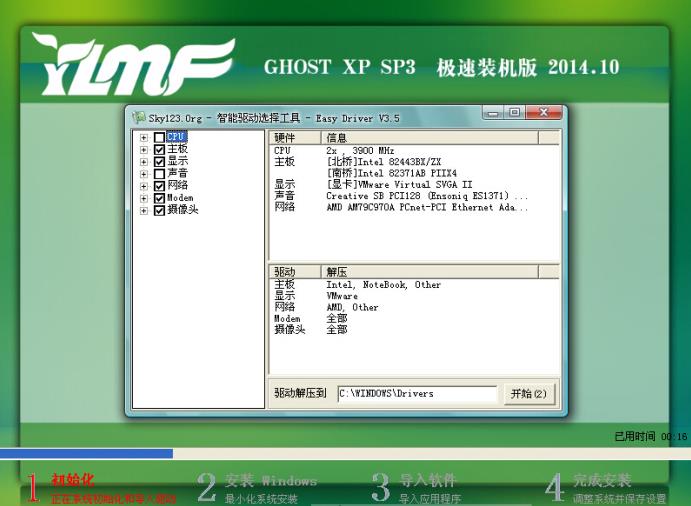Uncheck the 网络 checkbox
The image size is (691, 506).
(160, 186)
